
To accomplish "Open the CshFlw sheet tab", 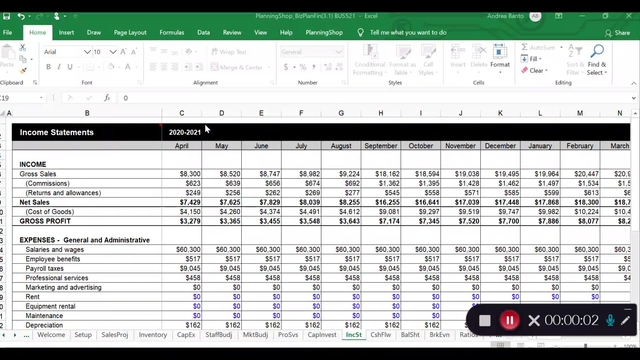I will 380,335.
